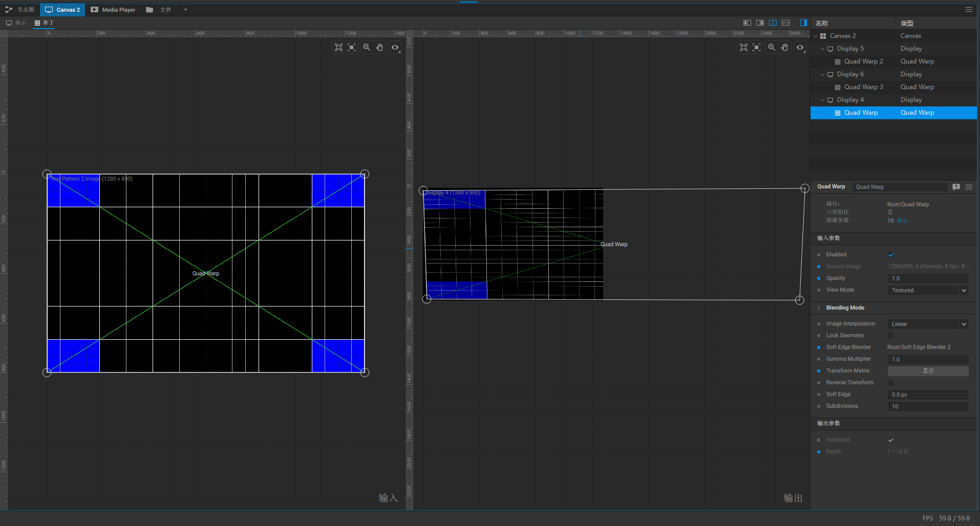This screenshot has height=526, width=980.
Task: Activate the hand pan tool in the output viewport
Action: (784, 47)
